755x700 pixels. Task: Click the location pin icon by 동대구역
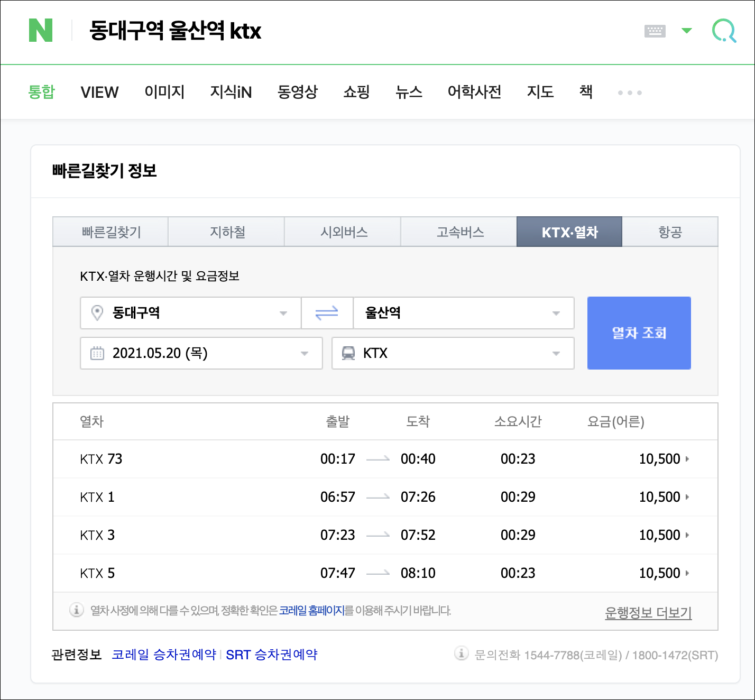(x=97, y=313)
